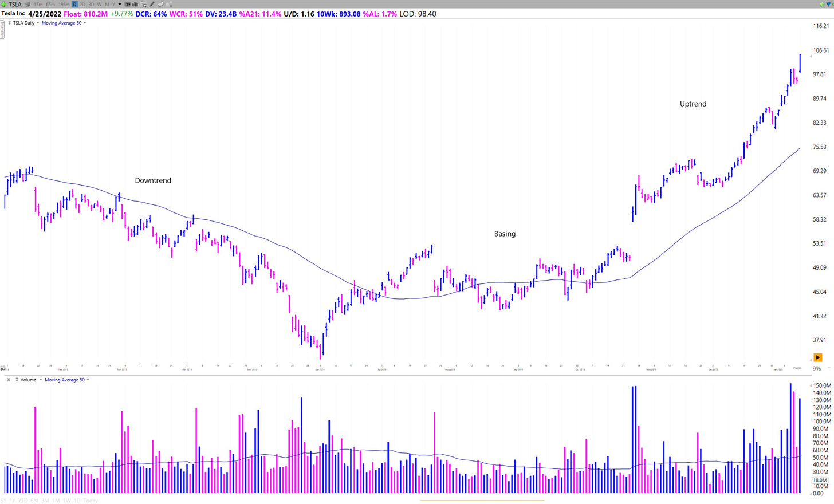Select the Y yearly timeframe

coord(113,5)
